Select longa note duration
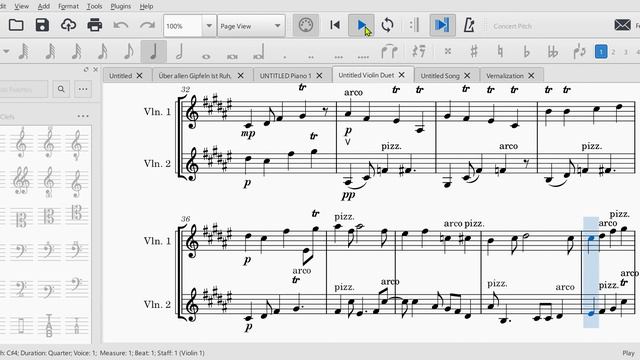 [x=259, y=53]
